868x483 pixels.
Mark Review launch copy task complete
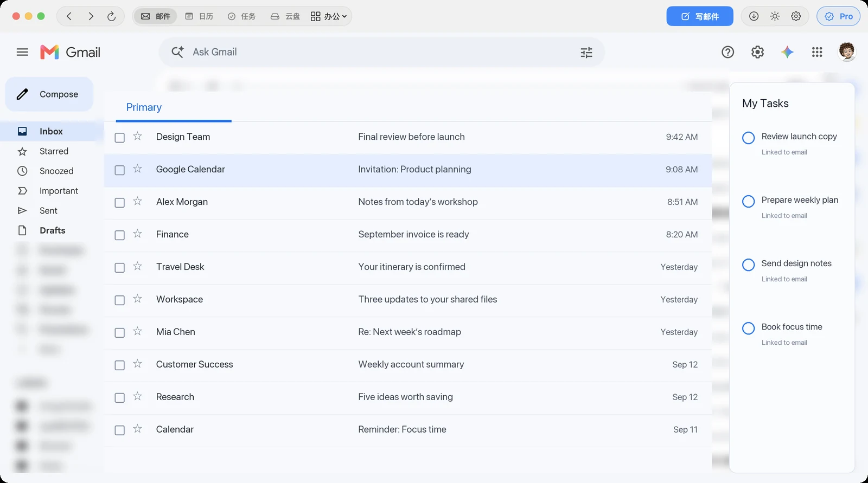coord(748,138)
